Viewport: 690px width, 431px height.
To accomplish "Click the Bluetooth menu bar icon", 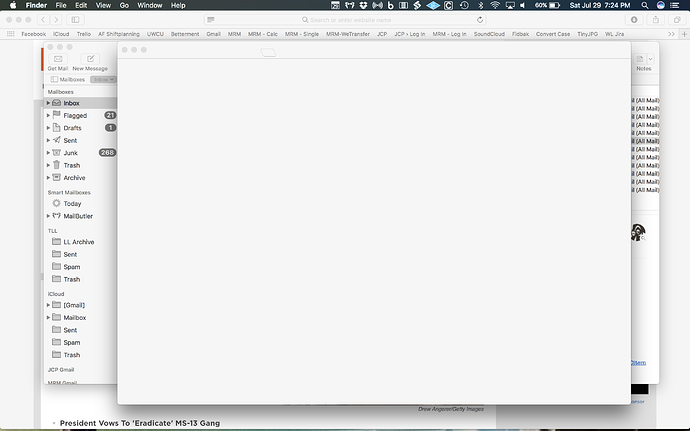I will [481, 5].
